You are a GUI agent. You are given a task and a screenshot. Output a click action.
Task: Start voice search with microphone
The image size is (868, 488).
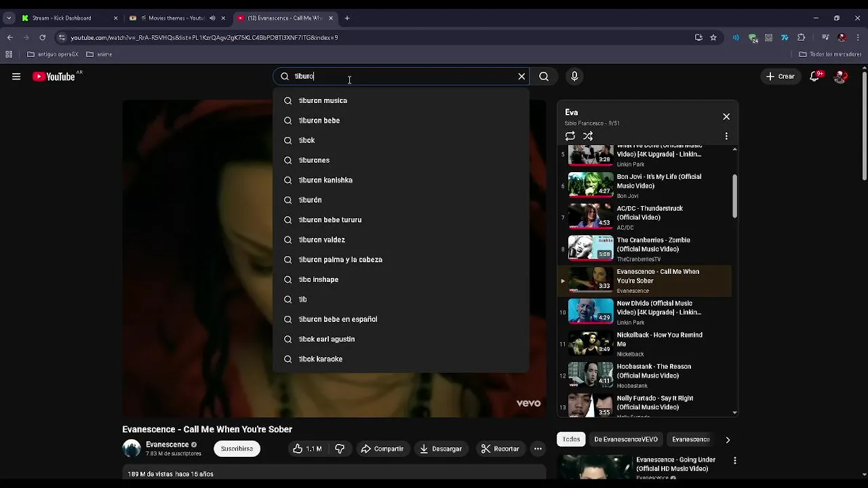574,77
